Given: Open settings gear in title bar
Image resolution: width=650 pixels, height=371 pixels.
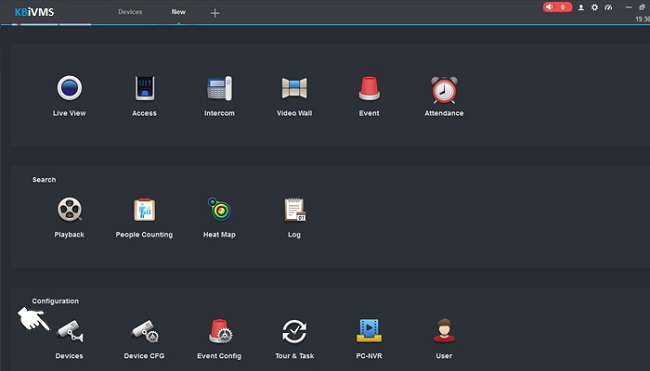Looking at the screenshot, I should 594,7.
